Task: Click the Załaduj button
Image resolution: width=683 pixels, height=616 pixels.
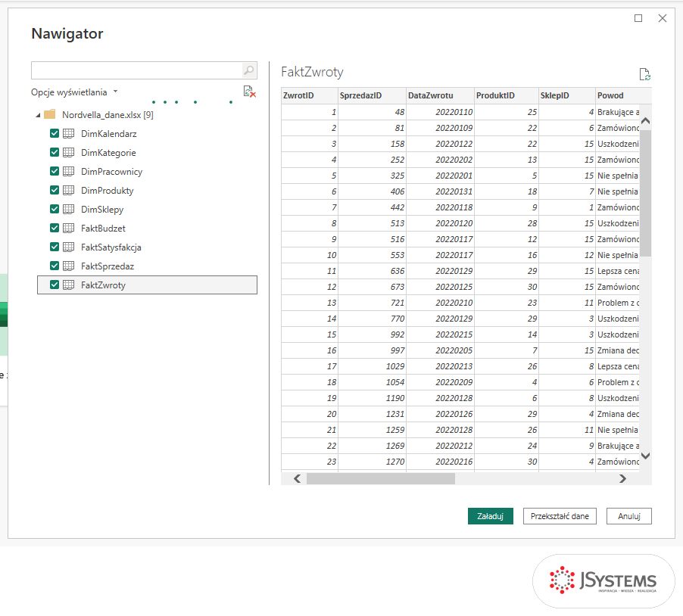Action: pos(491,516)
